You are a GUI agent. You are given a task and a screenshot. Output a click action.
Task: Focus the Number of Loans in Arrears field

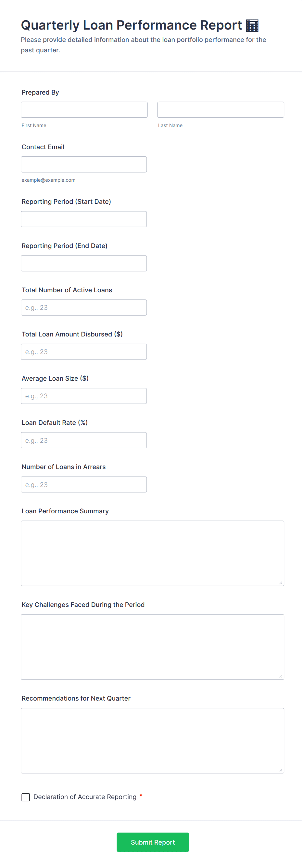(84, 484)
